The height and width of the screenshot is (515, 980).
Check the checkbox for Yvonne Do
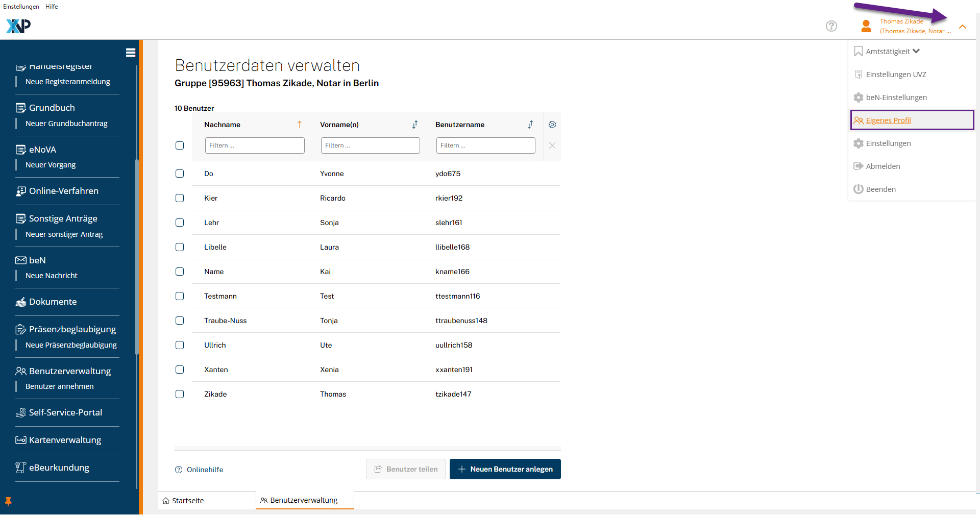pyautogui.click(x=180, y=174)
